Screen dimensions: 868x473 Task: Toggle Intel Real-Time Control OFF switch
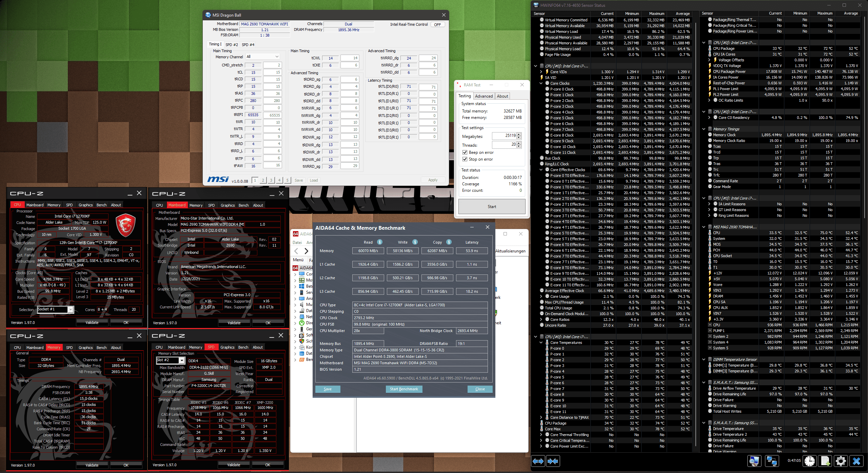[x=438, y=24]
